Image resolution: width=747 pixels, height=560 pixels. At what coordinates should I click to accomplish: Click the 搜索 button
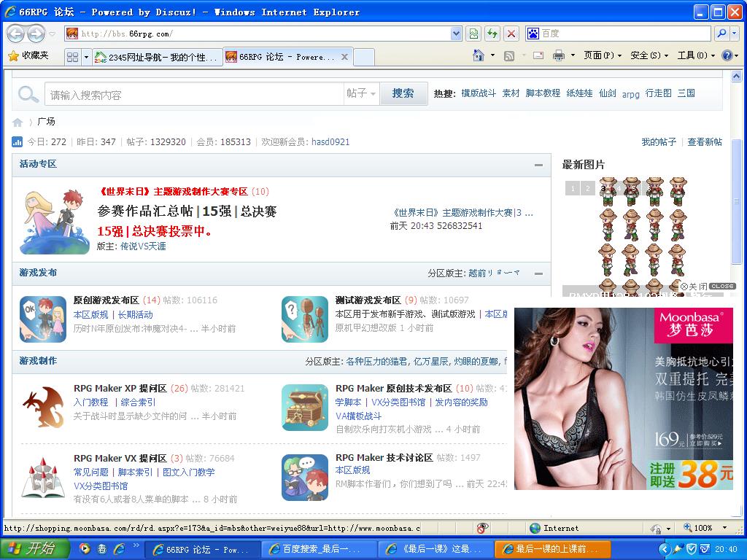coord(403,93)
